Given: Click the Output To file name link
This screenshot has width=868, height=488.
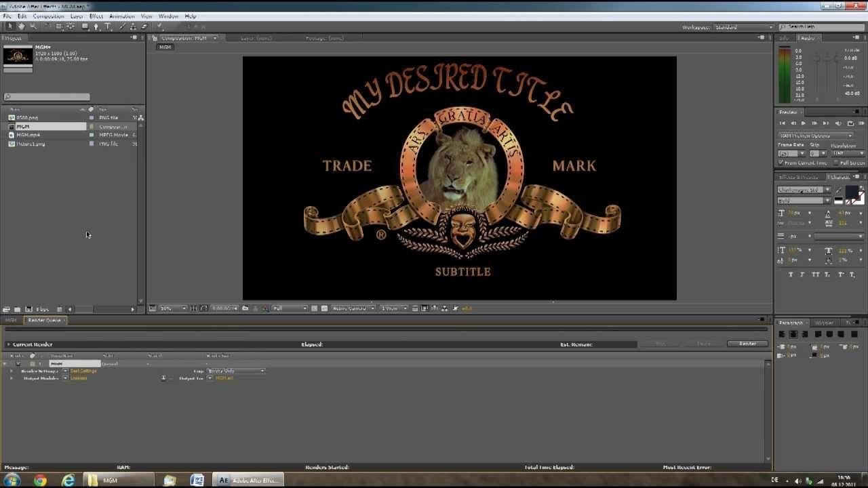Looking at the screenshot, I should click(x=224, y=378).
